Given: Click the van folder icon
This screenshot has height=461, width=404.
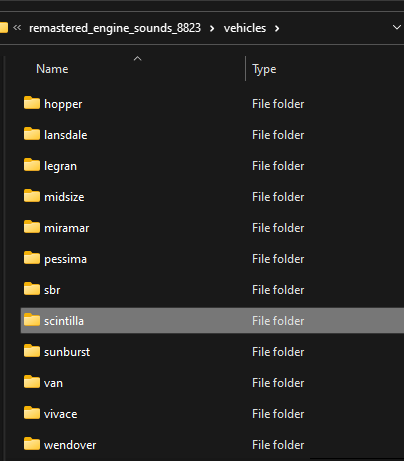Looking at the screenshot, I should coord(32,382).
